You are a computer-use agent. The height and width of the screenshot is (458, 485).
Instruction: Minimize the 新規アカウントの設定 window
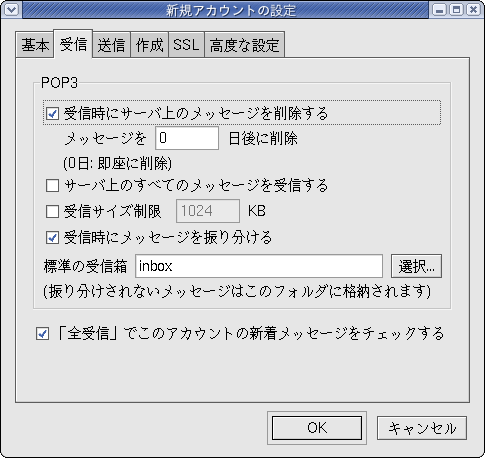coord(440,10)
